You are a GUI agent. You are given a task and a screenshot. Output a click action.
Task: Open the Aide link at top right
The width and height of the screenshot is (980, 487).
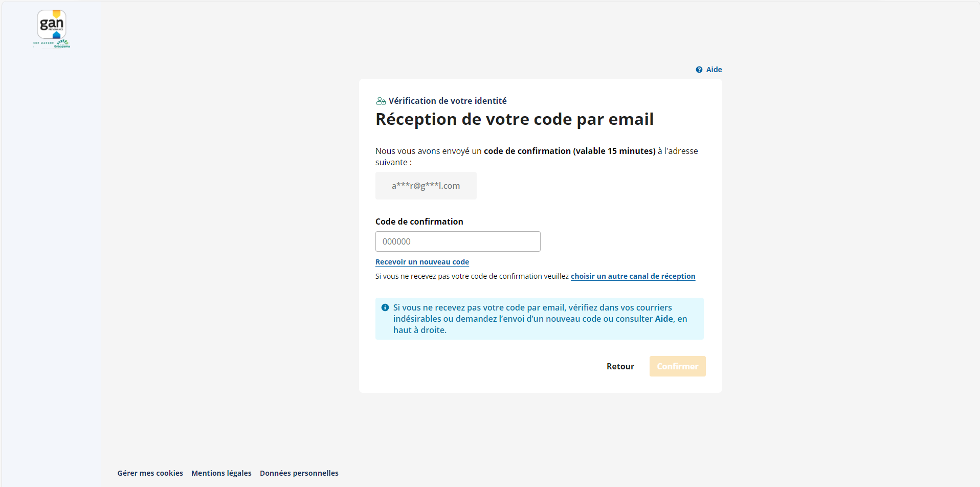[x=714, y=70]
